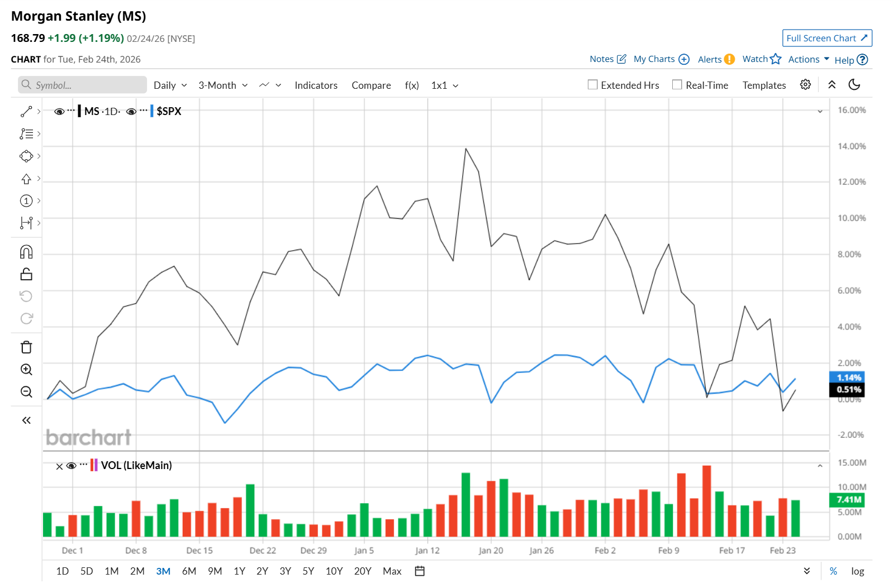Open $SPX series more options dots
This screenshot has height=588, width=893.
point(144,111)
